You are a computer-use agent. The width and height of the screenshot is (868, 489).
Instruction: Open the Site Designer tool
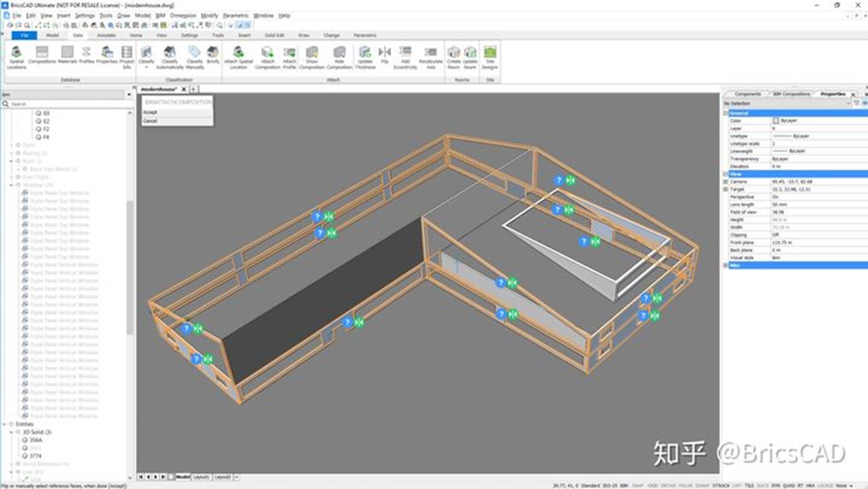pos(489,58)
